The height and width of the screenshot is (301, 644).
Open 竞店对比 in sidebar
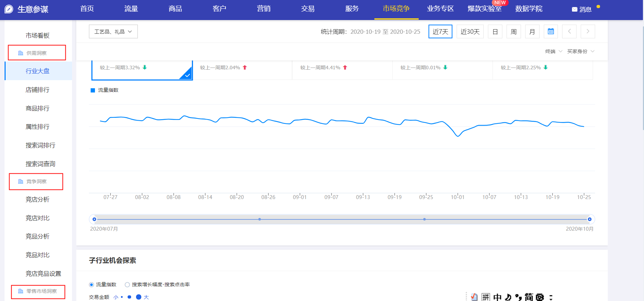click(38, 218)
